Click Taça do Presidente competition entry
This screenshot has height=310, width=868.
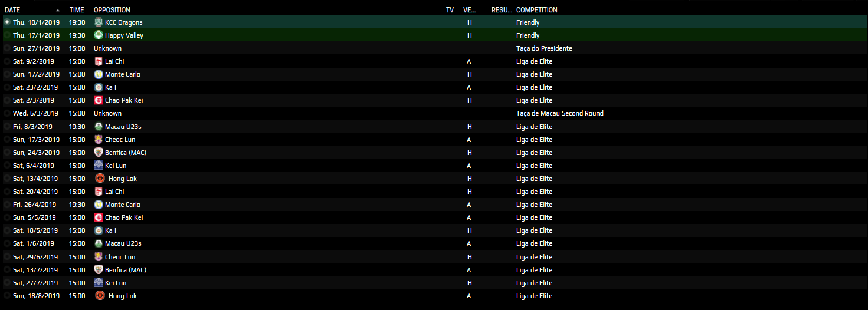click(544, 48)
